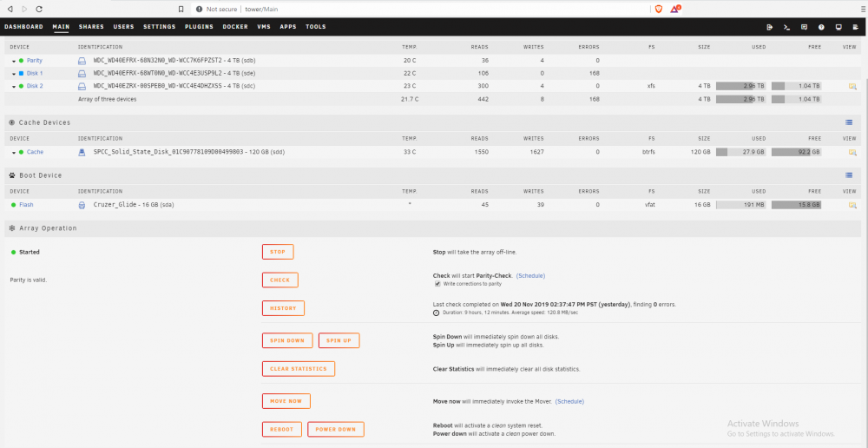The height and width of the screenshot is (448, 868).
Task: Open the Tools tab
Action: click(x=316, y=27)
